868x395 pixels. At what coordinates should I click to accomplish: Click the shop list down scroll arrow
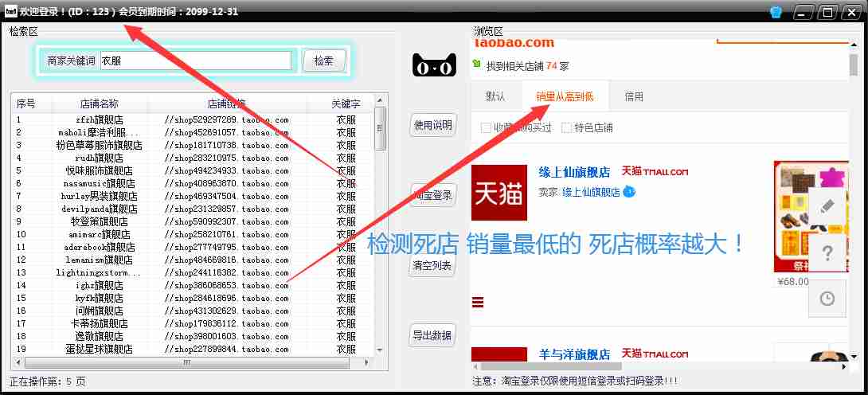pos(380,350)
